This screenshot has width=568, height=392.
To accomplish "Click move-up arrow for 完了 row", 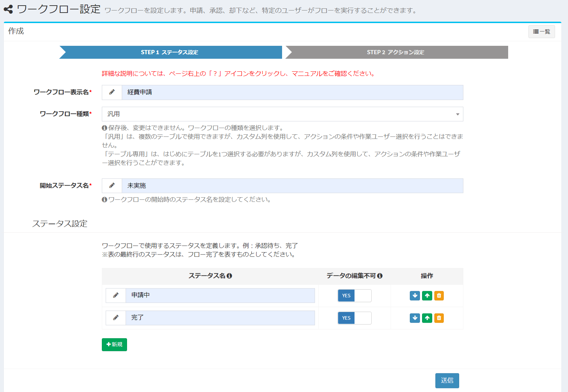I will click(x=427, y=318).
